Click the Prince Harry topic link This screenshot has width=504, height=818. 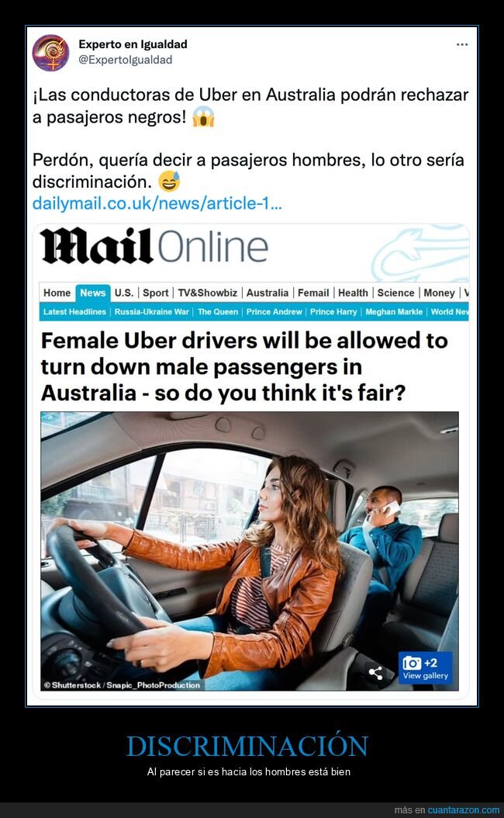point(333,311)
